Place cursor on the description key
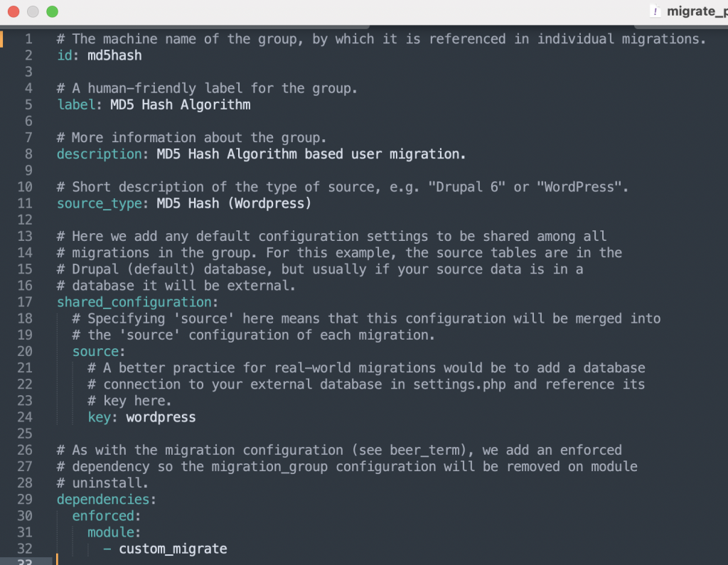 click(x=99, y=154)
